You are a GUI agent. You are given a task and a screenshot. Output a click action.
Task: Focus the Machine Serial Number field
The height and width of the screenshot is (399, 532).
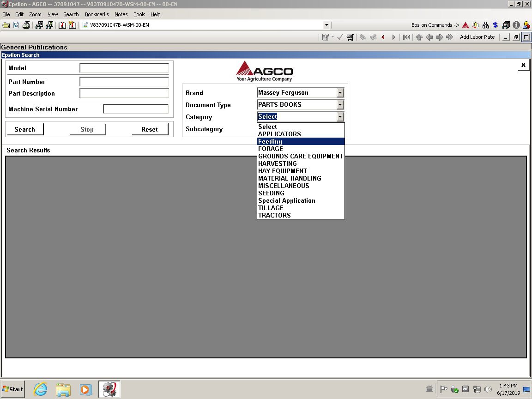(136, 109)
